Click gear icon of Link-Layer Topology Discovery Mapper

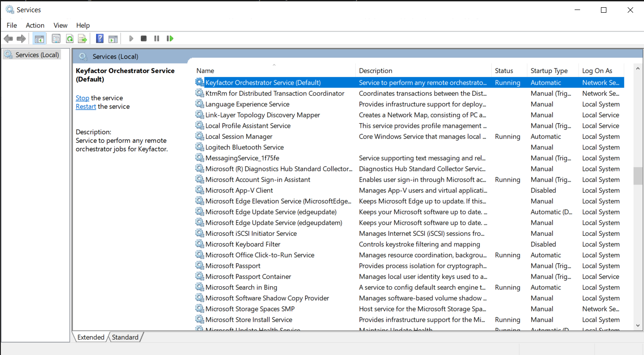click(199, 115)
